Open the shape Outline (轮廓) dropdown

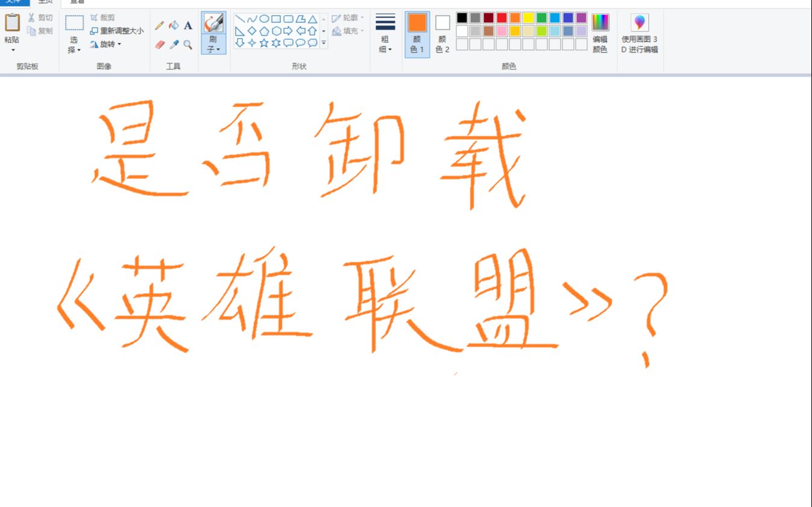pos(348,18)
